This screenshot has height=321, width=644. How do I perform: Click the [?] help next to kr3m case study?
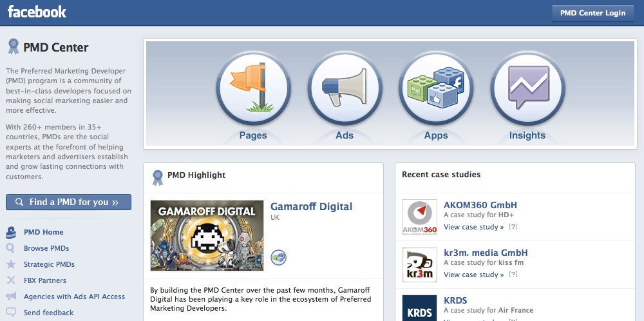(513, 275)
